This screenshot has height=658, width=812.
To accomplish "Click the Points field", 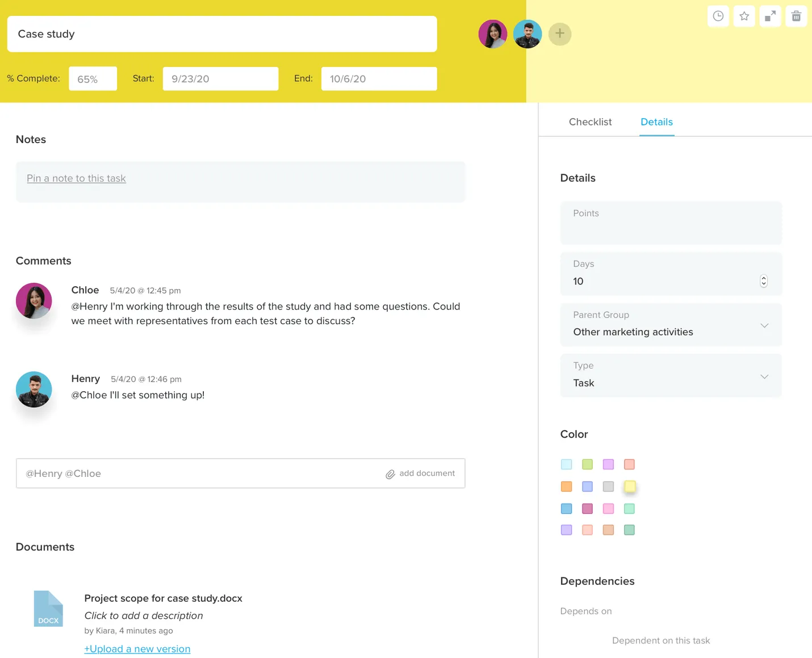I will pyautogui.click(x=671, y=223).
